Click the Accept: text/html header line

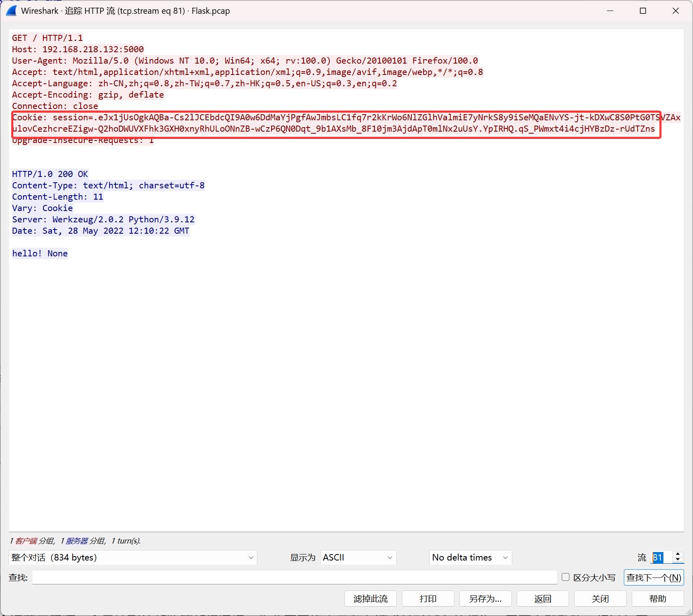tap(248, 72)
